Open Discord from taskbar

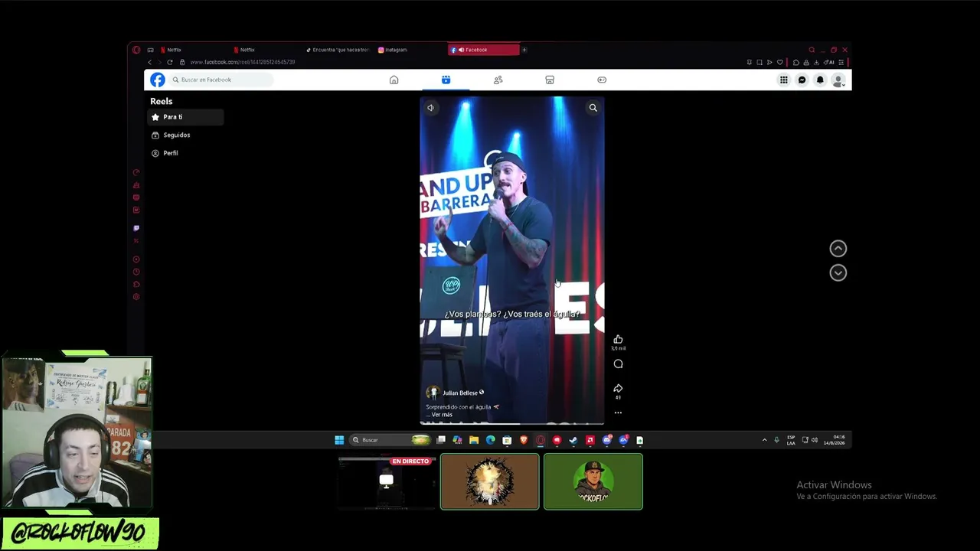pyautogui.click(x=606, y=440)
